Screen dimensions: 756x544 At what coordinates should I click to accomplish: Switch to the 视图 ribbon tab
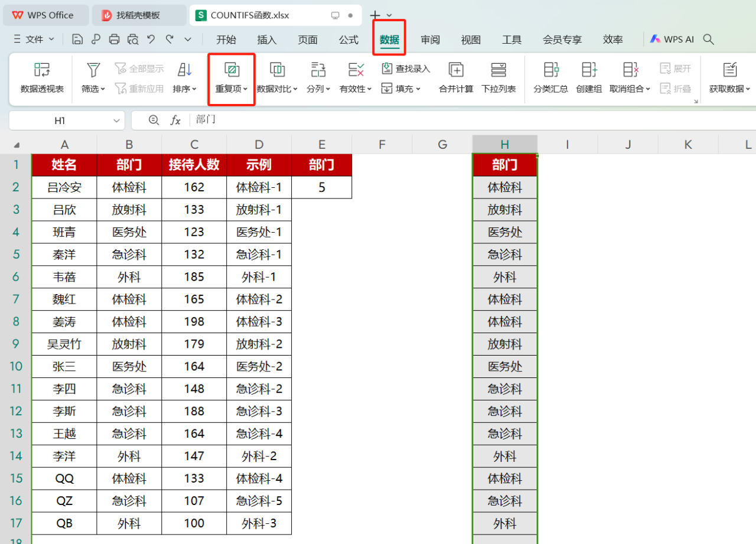(471, 40)
